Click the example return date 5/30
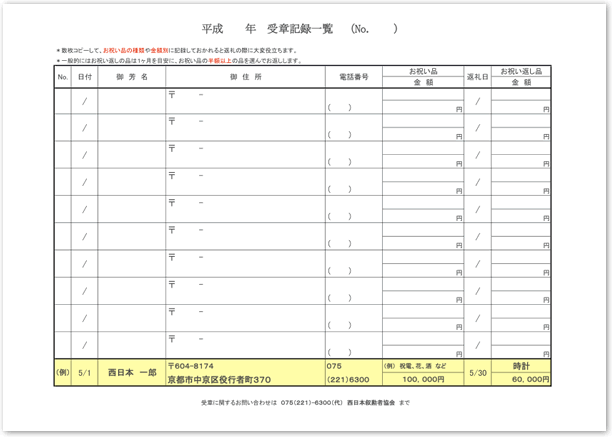Viewport: 612px width, 437px height. [x=478, y=373]
